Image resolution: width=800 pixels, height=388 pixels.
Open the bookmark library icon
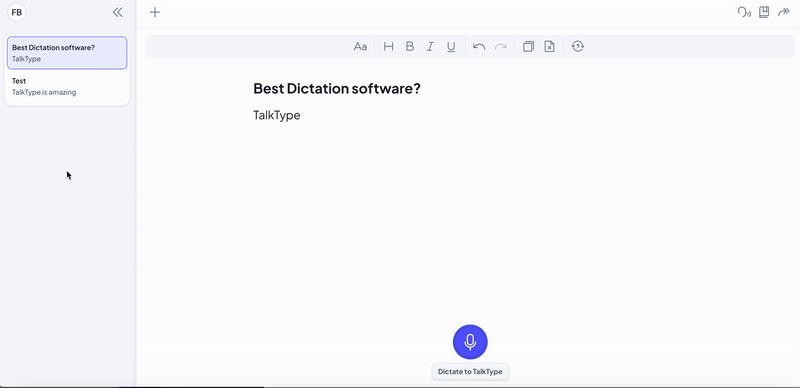point(764,12)
